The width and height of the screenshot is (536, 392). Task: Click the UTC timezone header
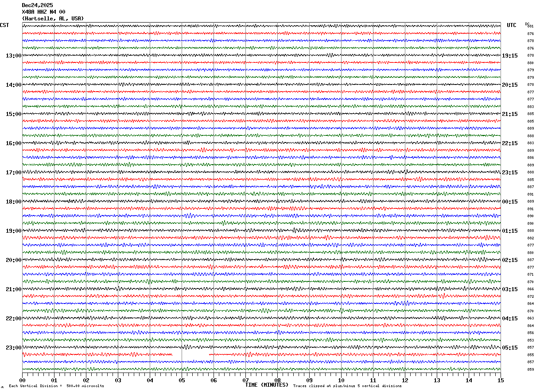512,25
